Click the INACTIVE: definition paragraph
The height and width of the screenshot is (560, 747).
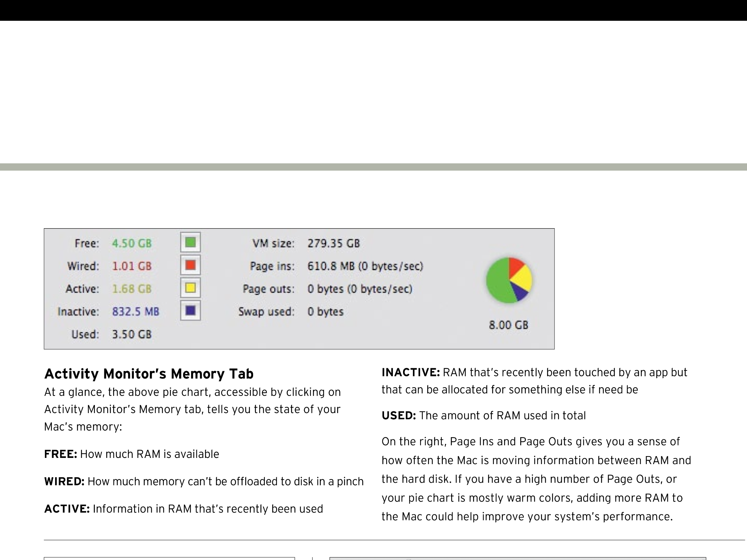tap(534, 381)
